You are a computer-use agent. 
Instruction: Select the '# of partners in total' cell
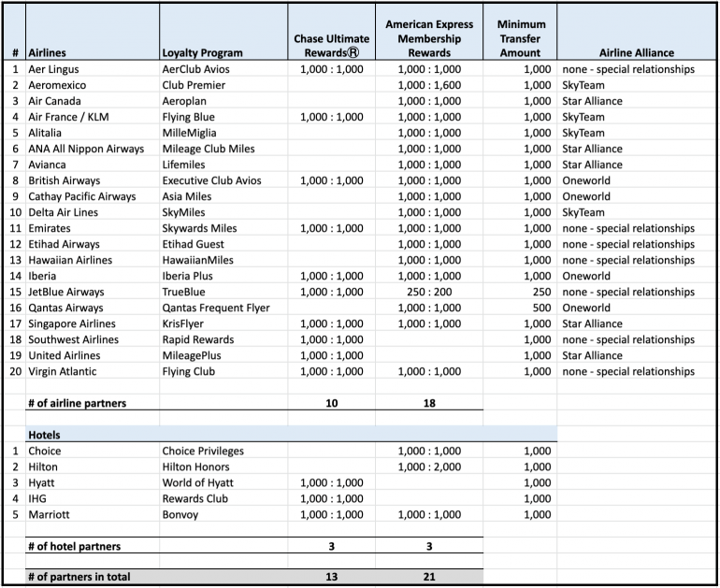[x=79, y=578]
